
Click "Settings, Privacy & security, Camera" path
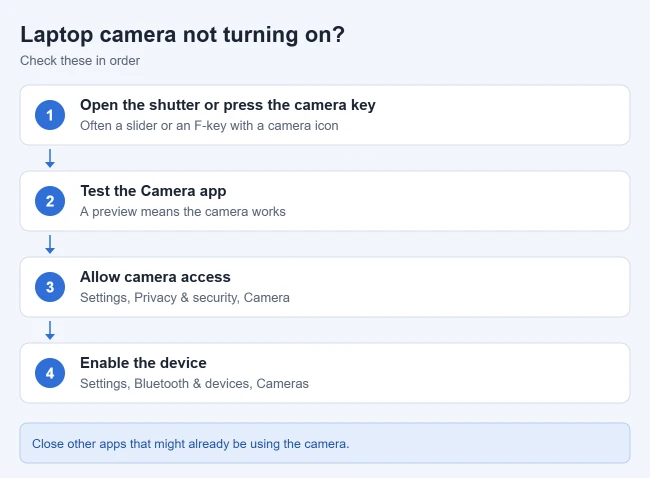pyautogui.click(x=184, y=298)
